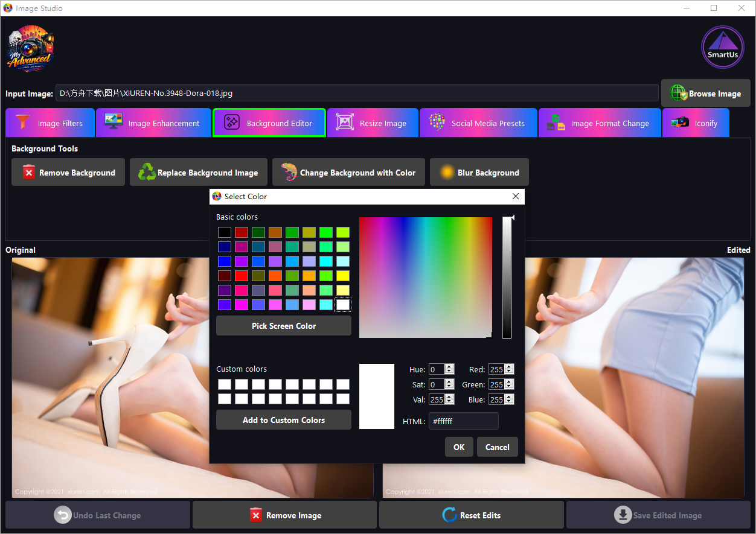
Task: Close the Select Color dialog
Action: click(x=516, y=196)
